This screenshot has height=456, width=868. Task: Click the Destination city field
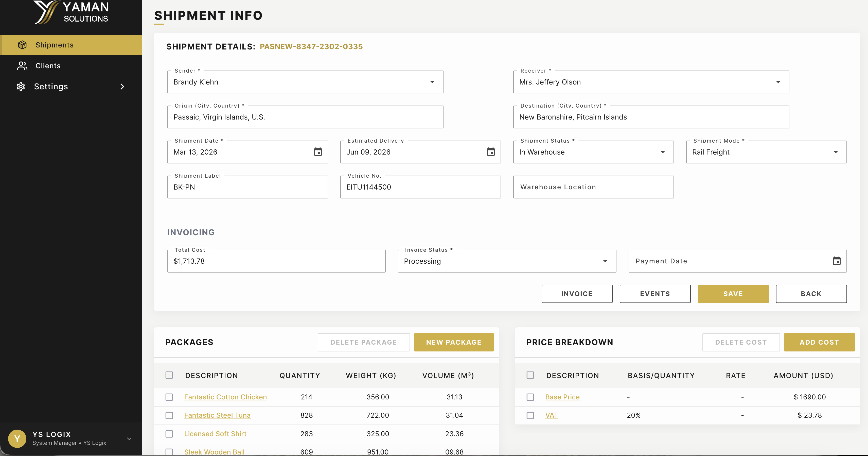point(651,117)
